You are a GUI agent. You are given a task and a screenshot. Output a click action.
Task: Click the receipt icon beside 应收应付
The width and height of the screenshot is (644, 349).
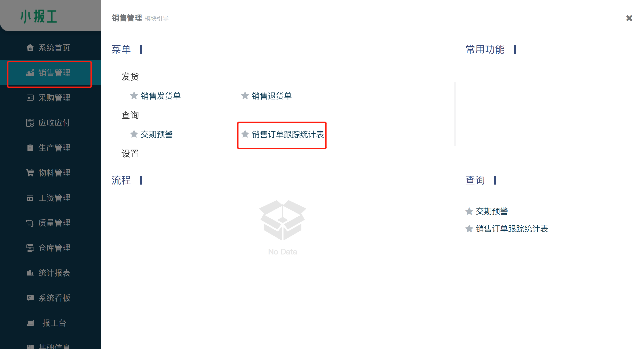30,123
